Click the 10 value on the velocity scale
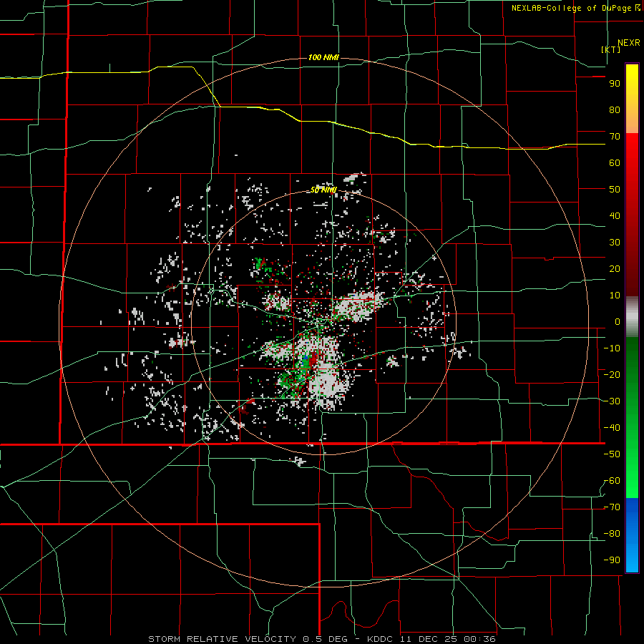Screen dimensions: 644x644 [x=615, y=296]
